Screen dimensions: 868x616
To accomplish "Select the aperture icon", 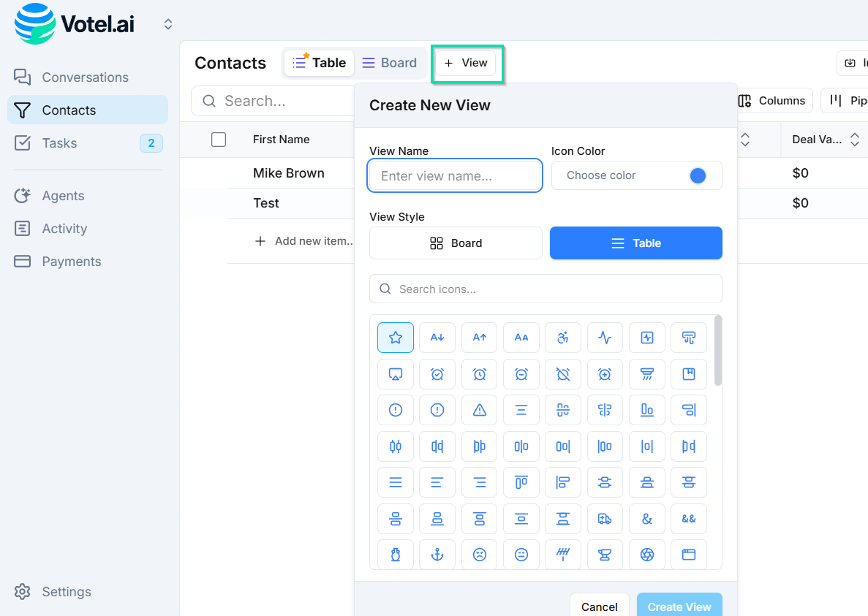I will [647, 555].
